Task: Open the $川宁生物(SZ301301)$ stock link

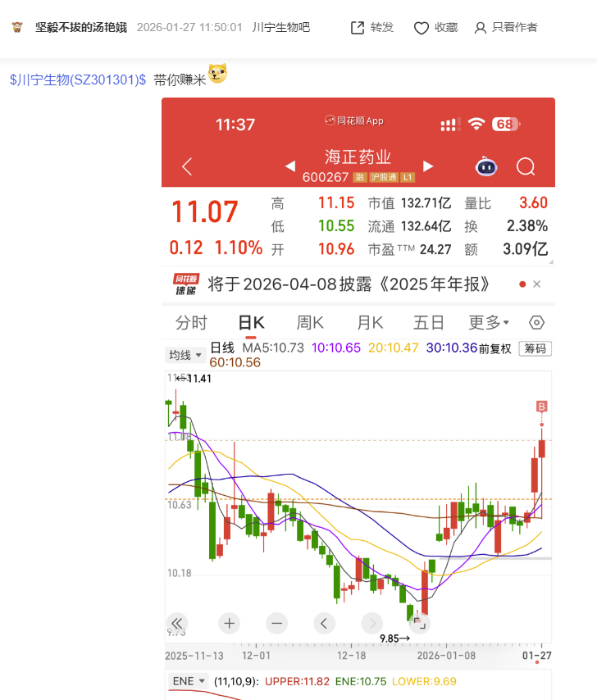Action: (78, 80)
